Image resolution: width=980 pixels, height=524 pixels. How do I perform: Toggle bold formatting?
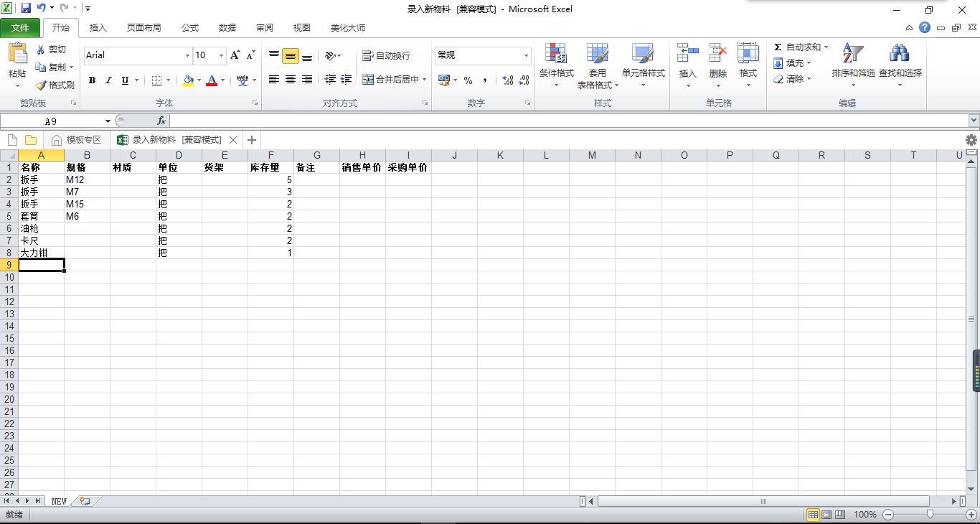(92, 80)
